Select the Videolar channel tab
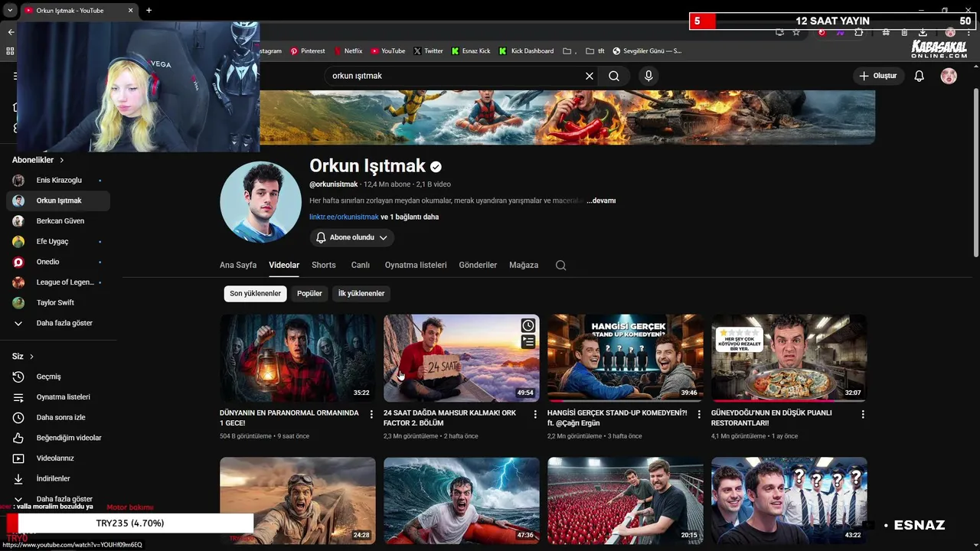Screen dimensions: 980x551 pyautogui.click(x=284, y=265)
